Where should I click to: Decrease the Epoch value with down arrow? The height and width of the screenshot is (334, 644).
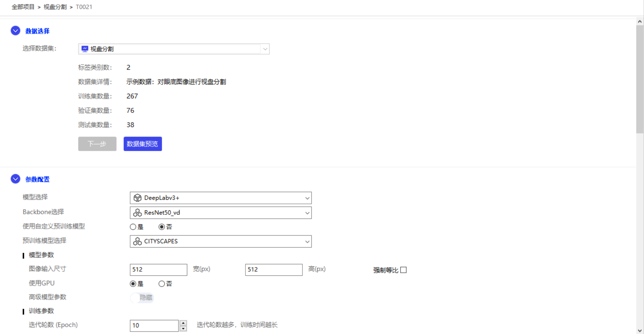183,329
